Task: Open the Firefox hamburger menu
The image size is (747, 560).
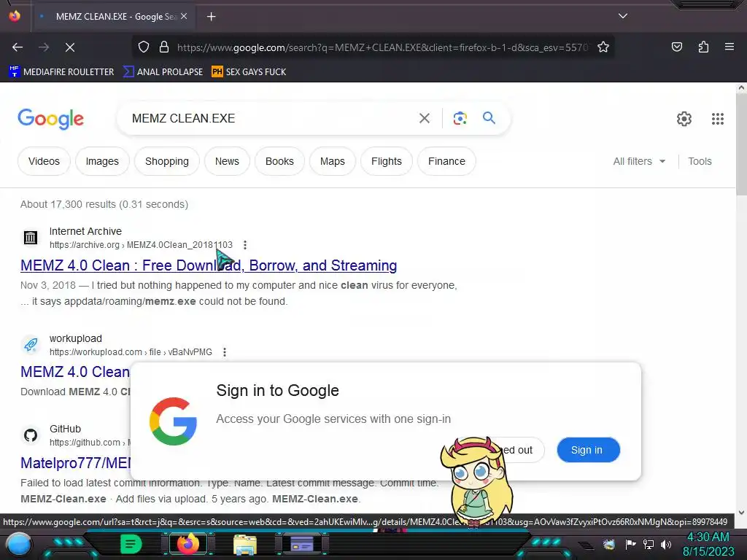Action: tap(729, 47)
